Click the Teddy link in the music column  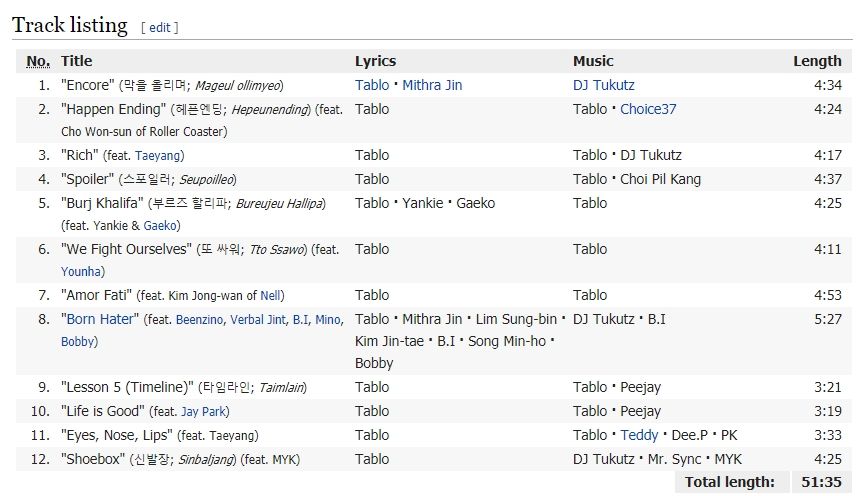pos(639,435)
